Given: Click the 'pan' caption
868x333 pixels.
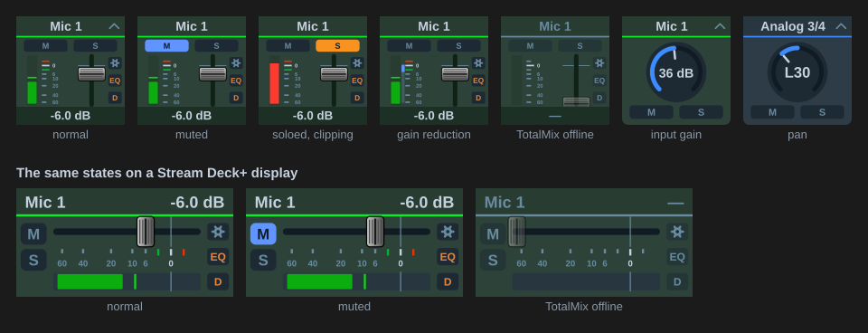Looking at the screenshot, I should 797,135.
